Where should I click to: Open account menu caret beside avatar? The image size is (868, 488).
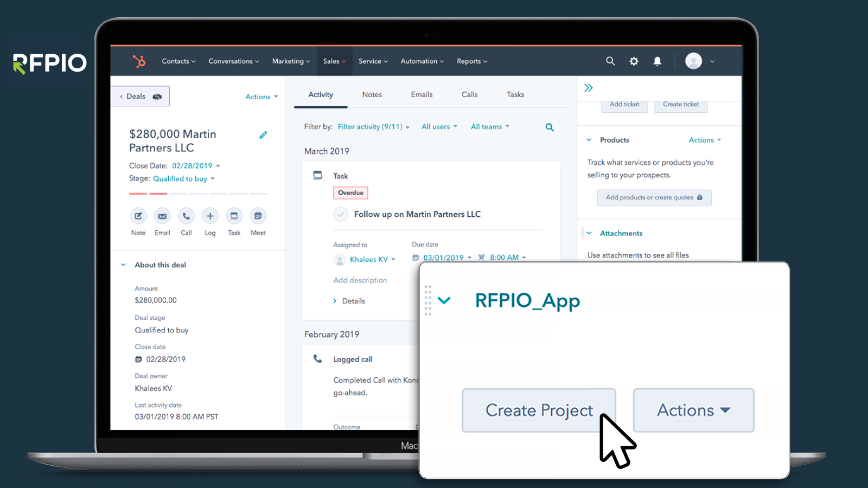click(712, 61)
